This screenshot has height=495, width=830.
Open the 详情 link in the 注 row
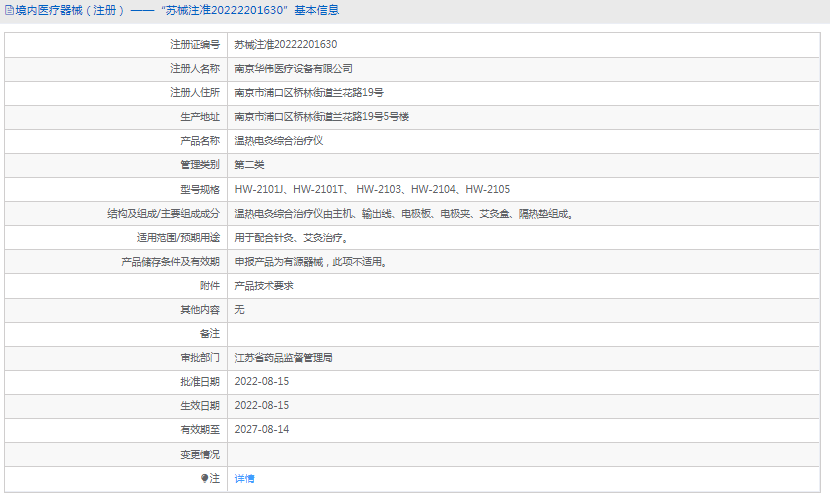point(245,479)
